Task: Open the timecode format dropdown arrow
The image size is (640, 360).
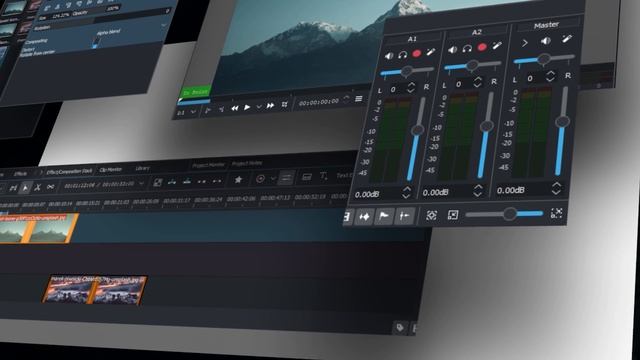Action: coord(141,184)
